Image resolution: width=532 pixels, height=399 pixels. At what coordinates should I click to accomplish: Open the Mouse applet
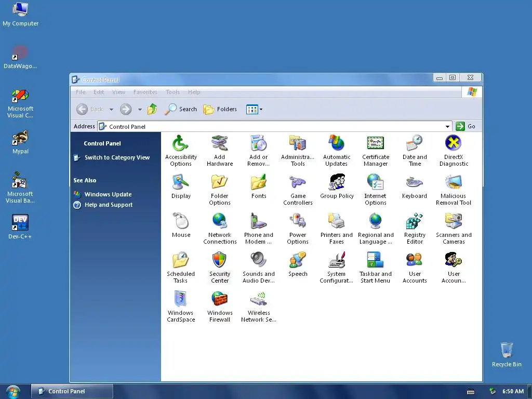[x=181, y=225]
